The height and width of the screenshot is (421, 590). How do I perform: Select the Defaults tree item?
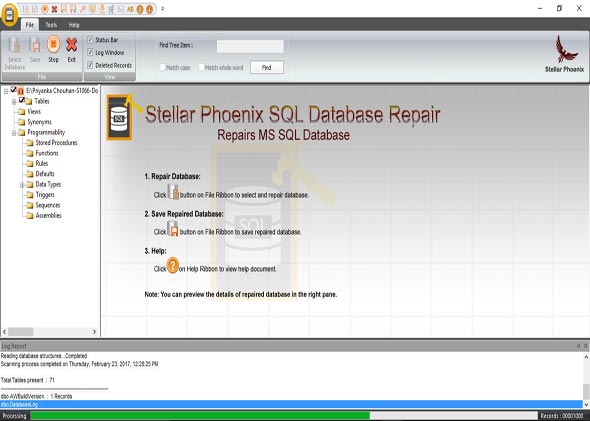pyautogui.click(x=45, y=174)
